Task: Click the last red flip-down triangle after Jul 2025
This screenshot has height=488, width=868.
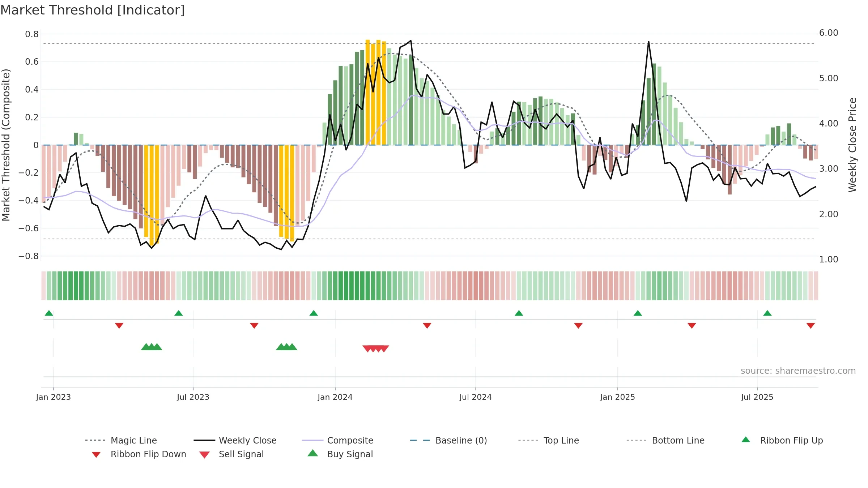Action: point(810,326)
